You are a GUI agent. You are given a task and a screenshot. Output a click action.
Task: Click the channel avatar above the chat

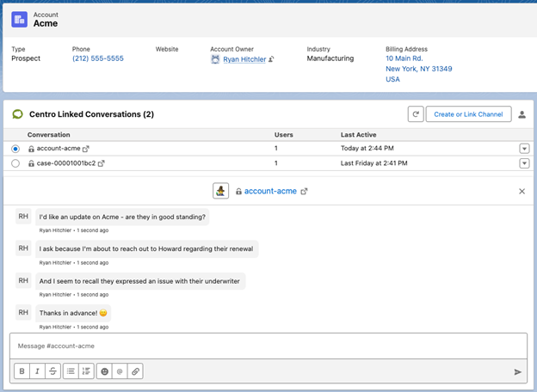220,191
